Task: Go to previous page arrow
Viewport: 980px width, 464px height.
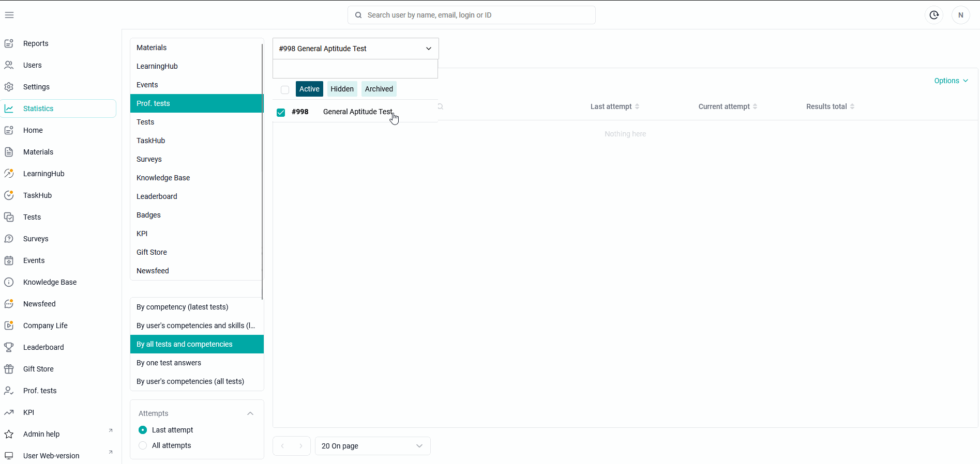Action: (x=282, y=446)
